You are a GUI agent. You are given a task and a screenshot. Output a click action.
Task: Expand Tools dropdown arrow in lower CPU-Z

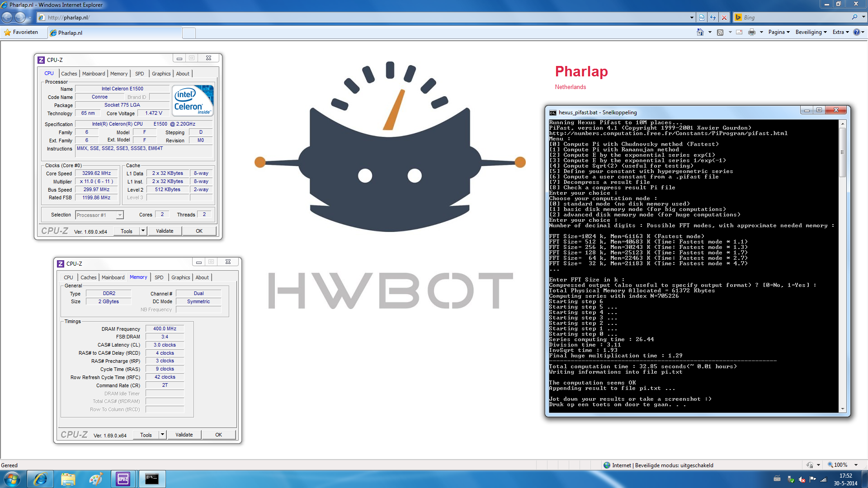tap(162, 435)
